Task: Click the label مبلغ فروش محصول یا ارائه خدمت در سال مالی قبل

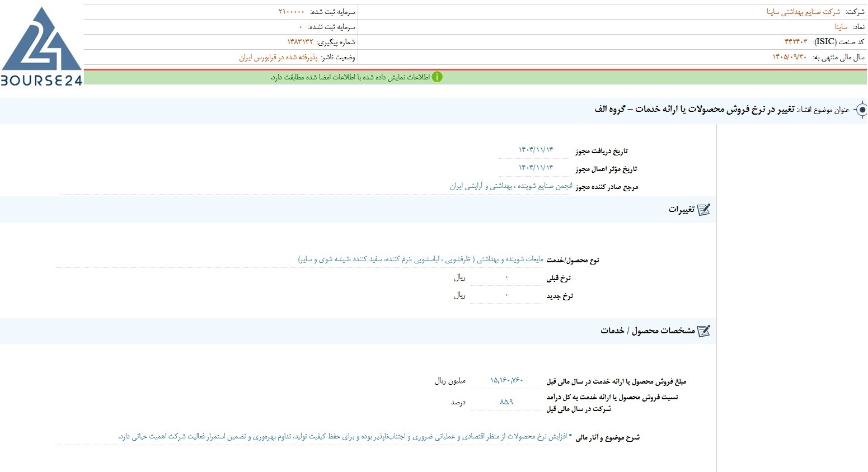Action: click(x=616, y=381)
